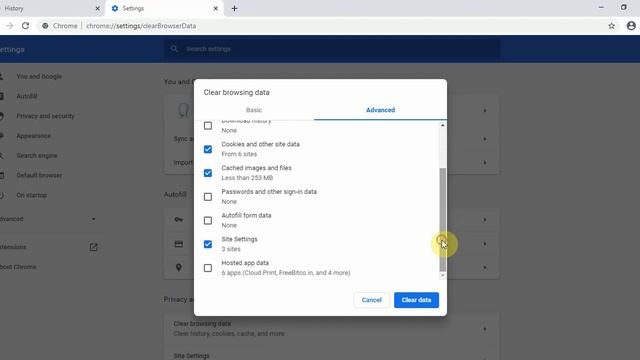Expand the Import row chevron
Screen dimensions: 640x360
point(485,162)
